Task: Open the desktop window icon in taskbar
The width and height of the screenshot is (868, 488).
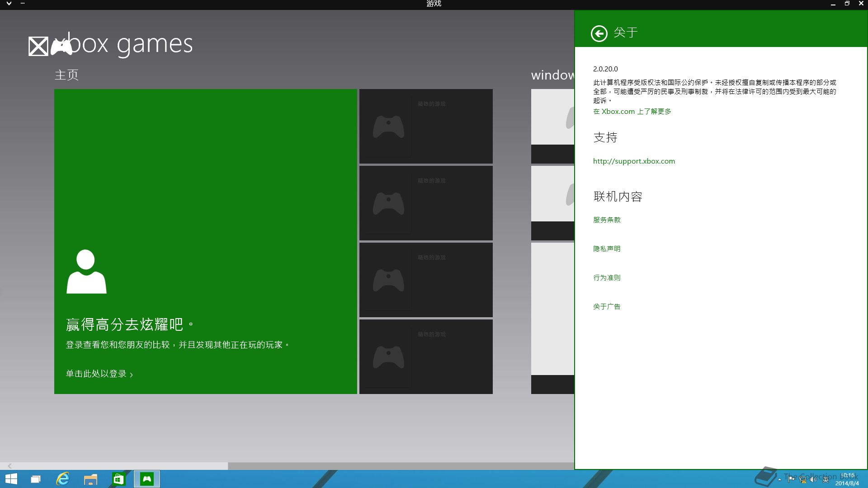Action: (x=36, y=479)
